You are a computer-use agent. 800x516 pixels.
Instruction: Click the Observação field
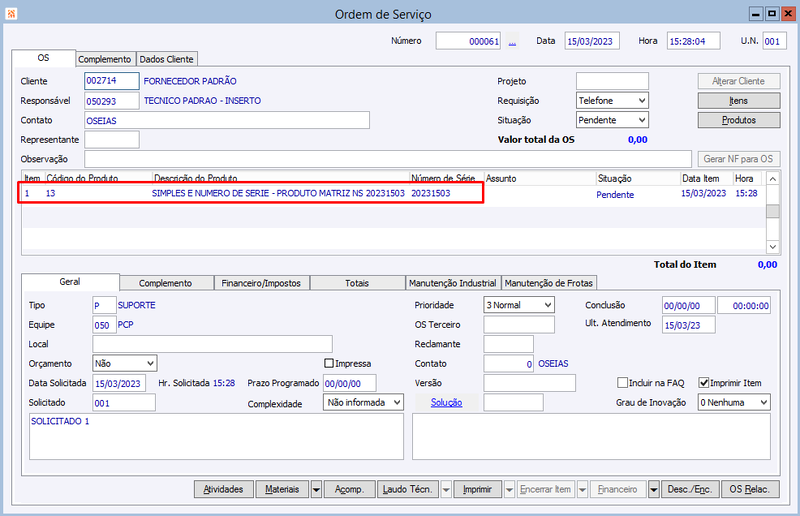[x=388, y=159]
